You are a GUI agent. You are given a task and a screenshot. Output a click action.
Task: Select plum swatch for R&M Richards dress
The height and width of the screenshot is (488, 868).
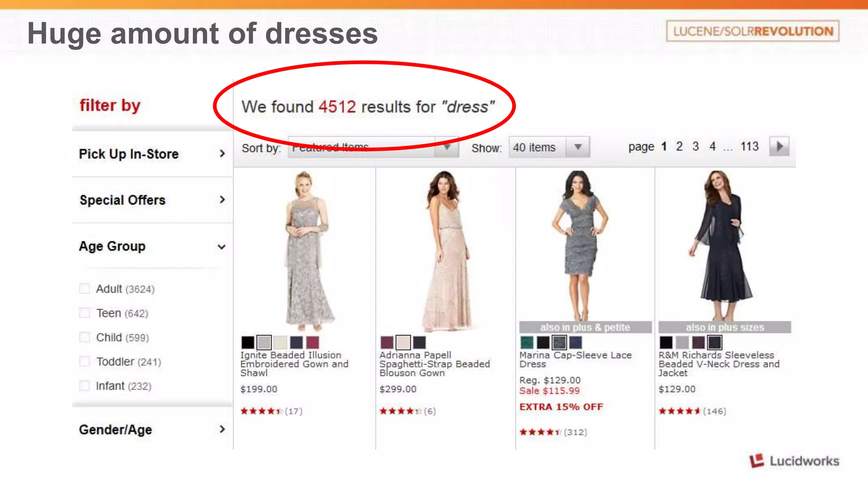coord(698,342)
